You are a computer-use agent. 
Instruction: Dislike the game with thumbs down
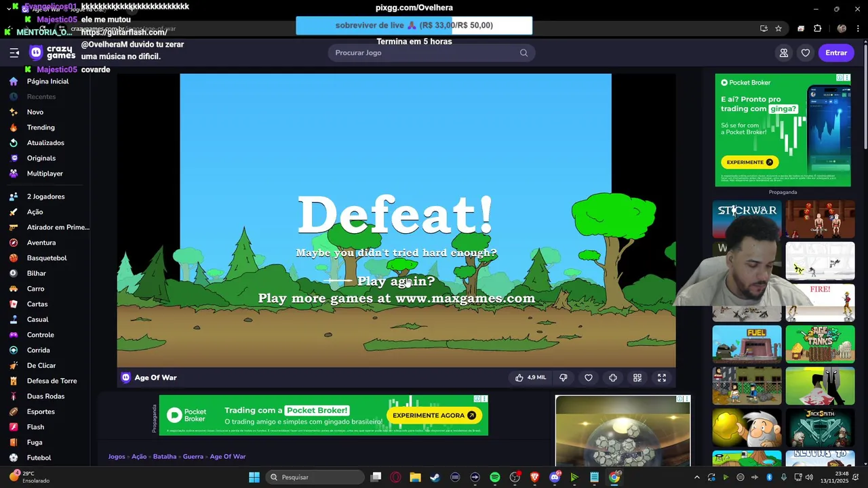563,378
